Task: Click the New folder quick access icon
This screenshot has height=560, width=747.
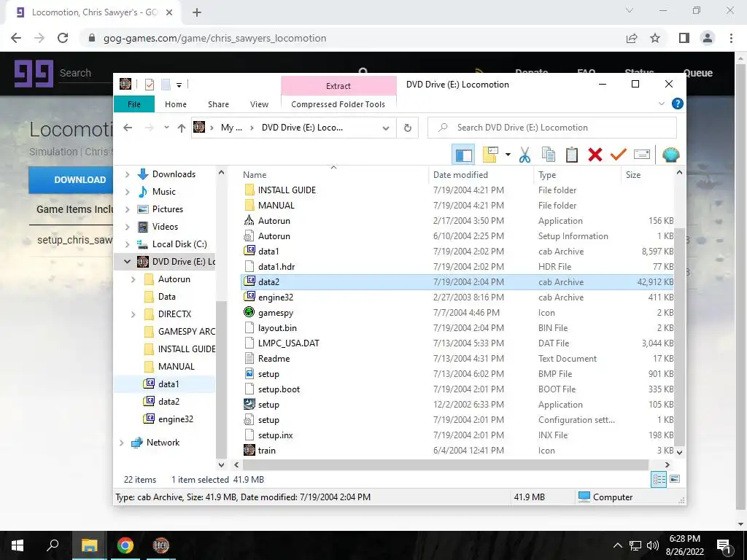Action: pyautogui.click(x=166, y=85)
